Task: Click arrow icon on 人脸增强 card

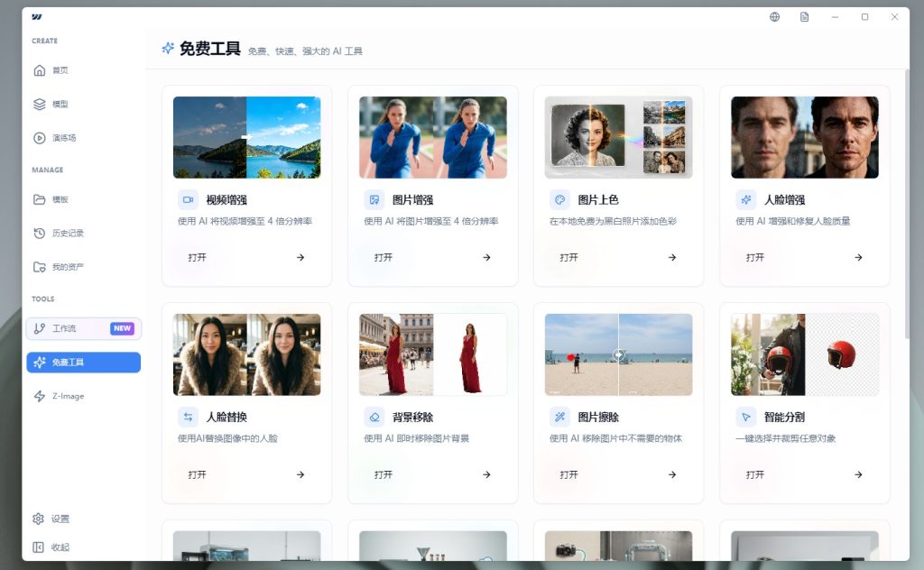Action: (x=859, y=257)
